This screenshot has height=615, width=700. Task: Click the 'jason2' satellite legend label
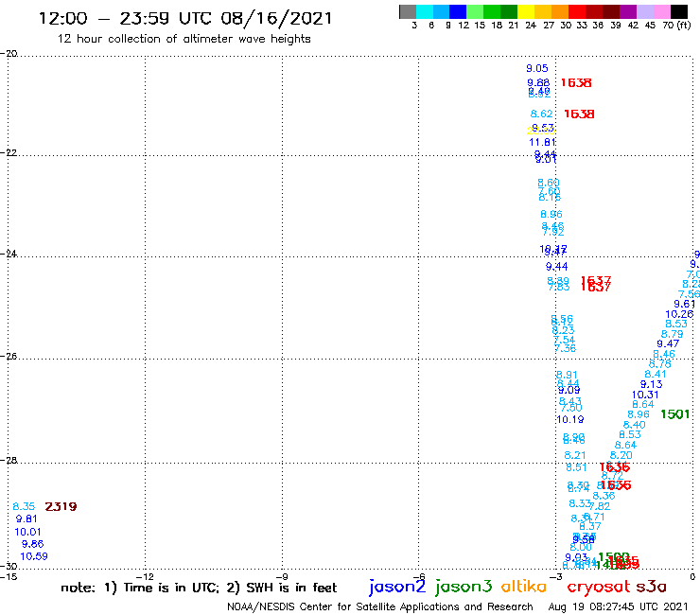coord(397,587)
